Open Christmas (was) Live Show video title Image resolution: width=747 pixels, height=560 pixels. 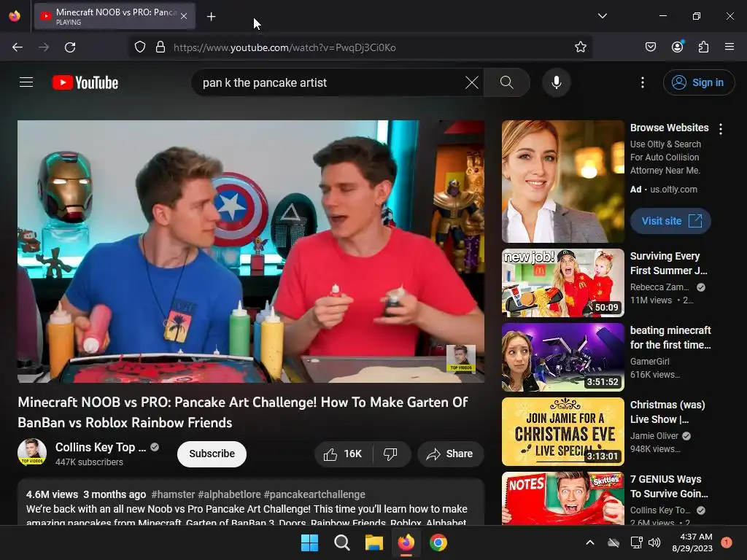[x=668, y=412]
